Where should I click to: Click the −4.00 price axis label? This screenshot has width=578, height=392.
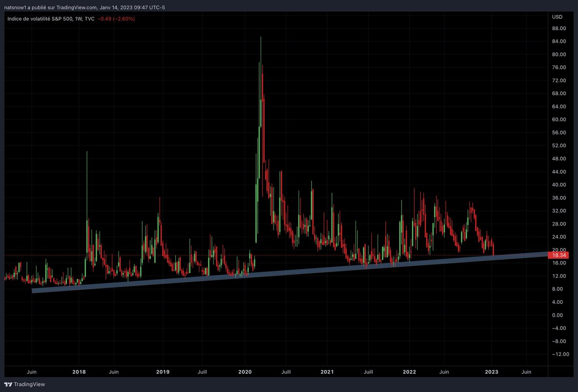559,328
